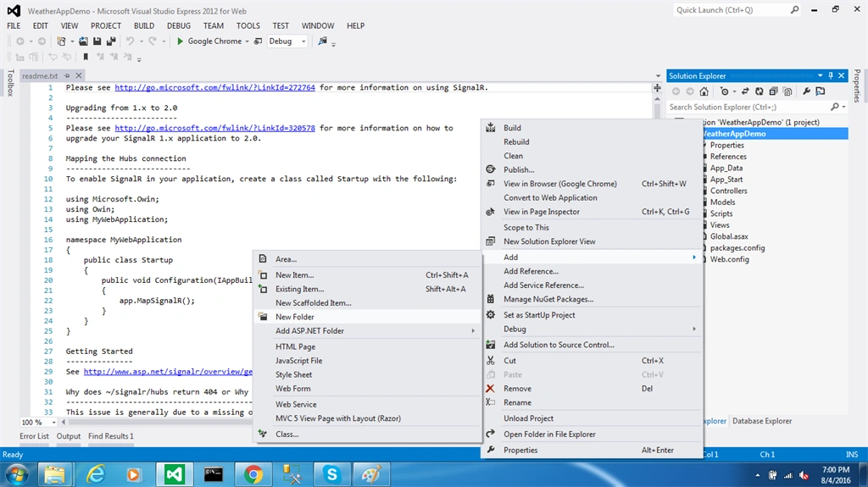Click the Save All toolbar icon
Image resolution: width=868 pixels, height=487 pixels.
pos(111,41)
